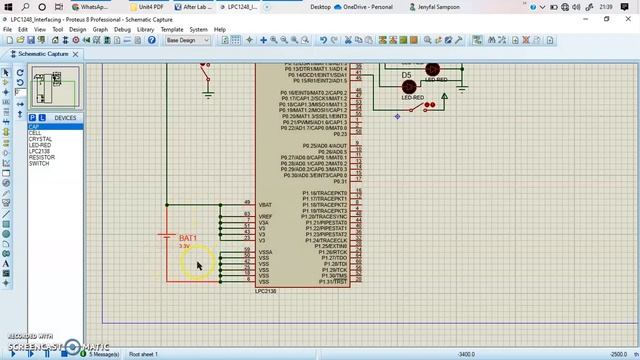
Task: Select the 2D Text 'A' tool
Action: (6, 264)
